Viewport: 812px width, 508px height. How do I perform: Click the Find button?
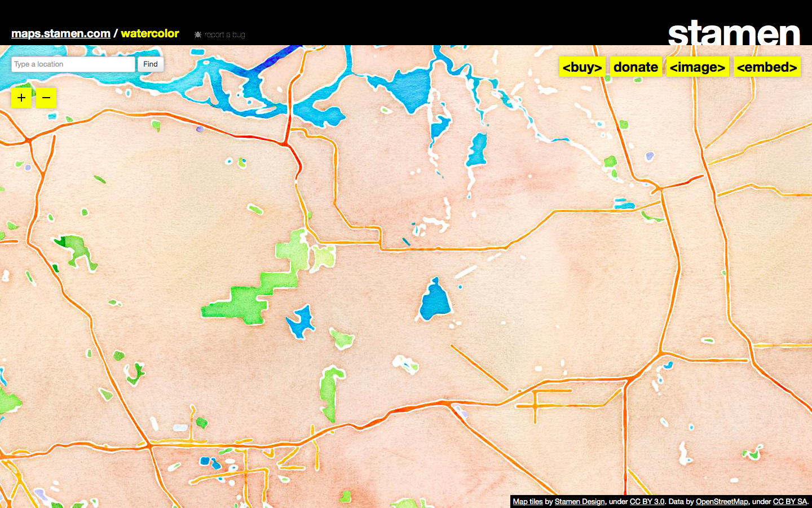[x=151, y=64]
